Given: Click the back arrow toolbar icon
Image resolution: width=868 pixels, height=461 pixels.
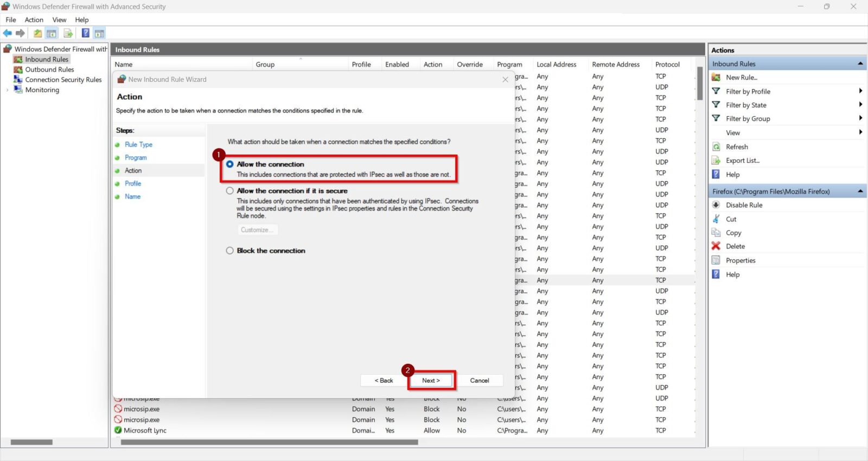Looking at the screenshot, I should point(8,34).
